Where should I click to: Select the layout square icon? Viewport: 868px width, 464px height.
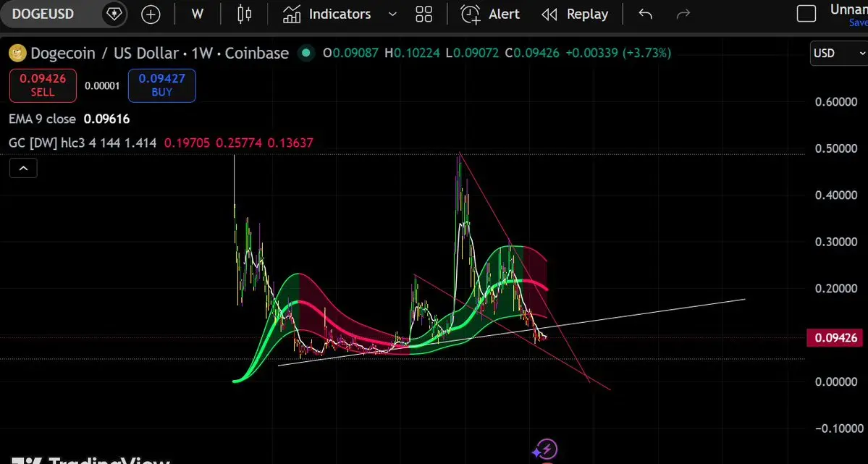pos(806,14)
